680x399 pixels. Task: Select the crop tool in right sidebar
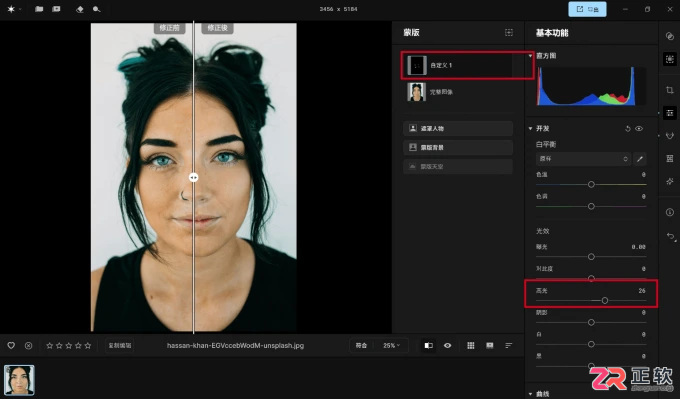pyautogui.click(x=670, y=90)
